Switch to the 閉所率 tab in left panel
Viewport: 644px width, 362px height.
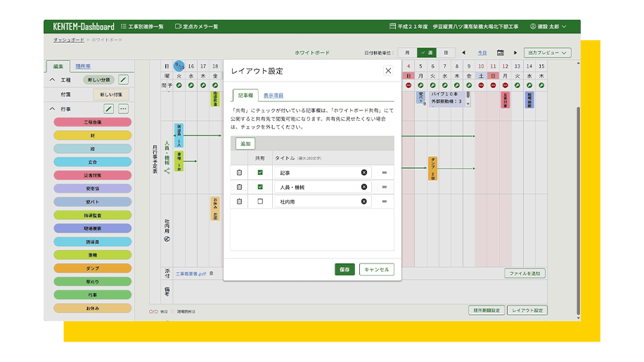[83, 66]
